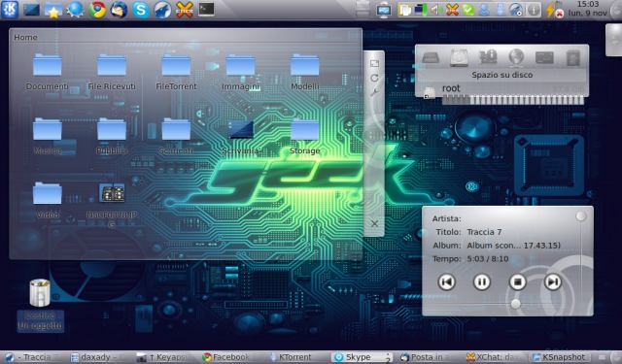This screenshot has width=622, height=364.
Task: Open the KDE Kickoff application launcher
Action: coord(10,9)
